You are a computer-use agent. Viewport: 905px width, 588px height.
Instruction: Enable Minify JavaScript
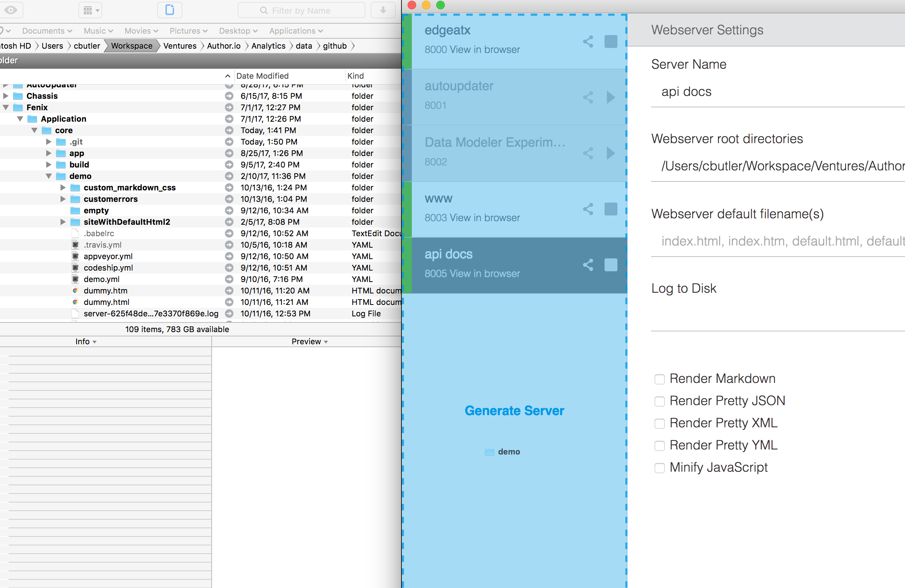click(659, 468)
